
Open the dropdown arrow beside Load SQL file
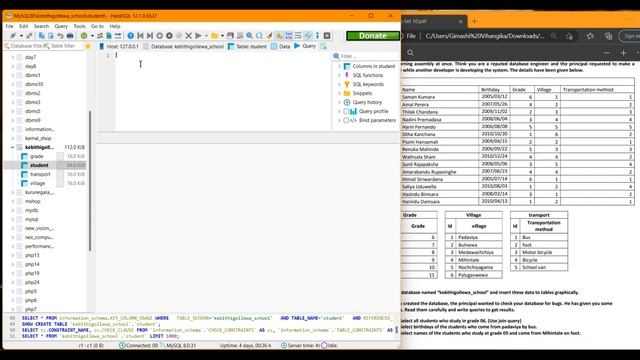pos(222,36)
